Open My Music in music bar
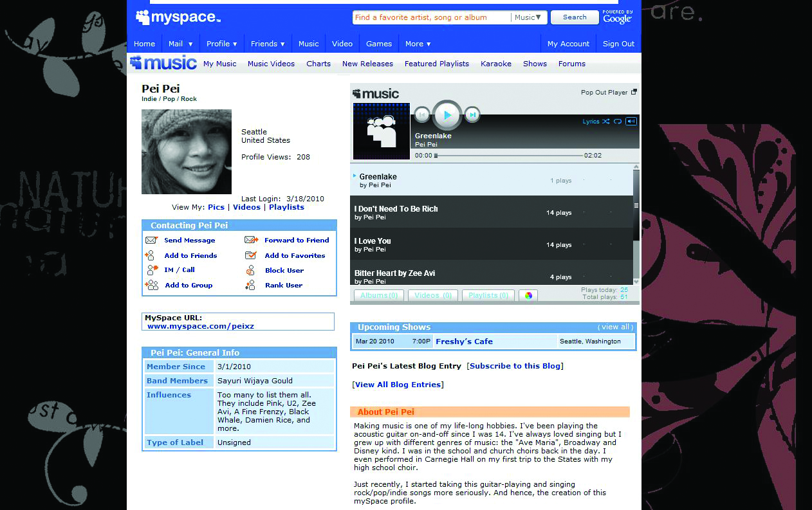Screen dimensions: 812x510 (220, 64)
